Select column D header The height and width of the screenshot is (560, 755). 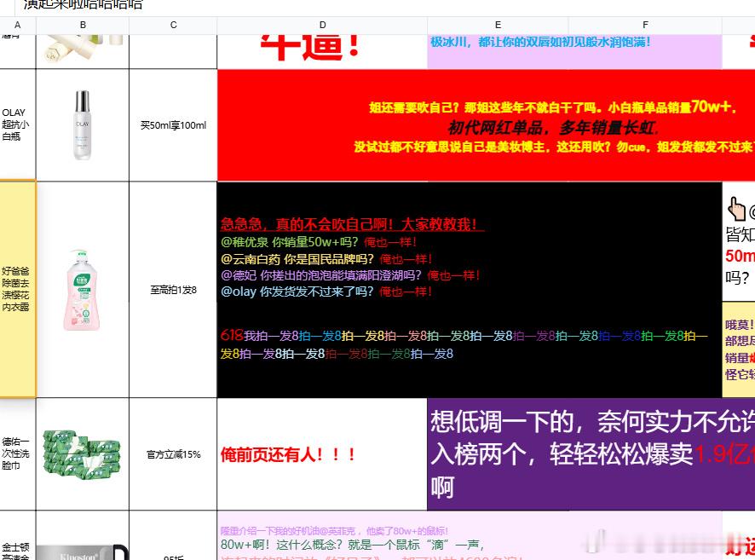coord(322,25)
